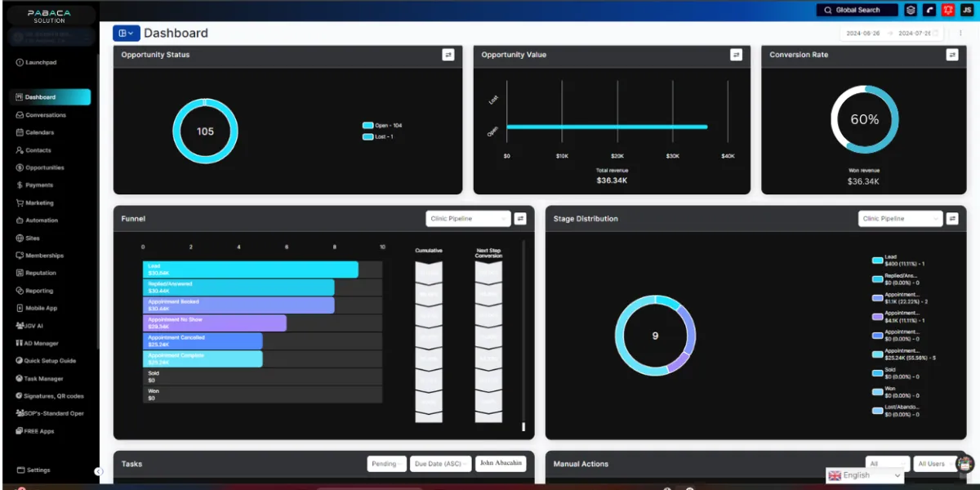Open the JS user avatar
This screenshot has width=980, height=490.
pyautogui.click(x=967, y=10)
